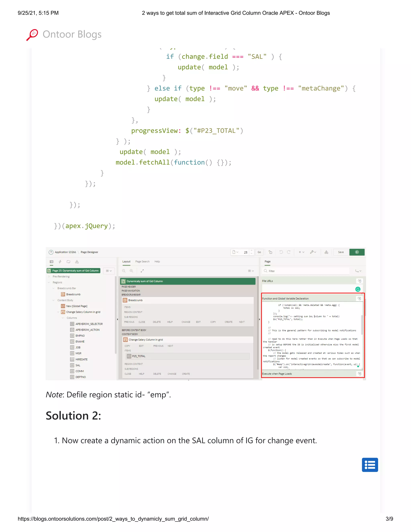Open the Utilities wrench dropdown menu
This screenshot has width=411, height=532.
click(313, 252)
